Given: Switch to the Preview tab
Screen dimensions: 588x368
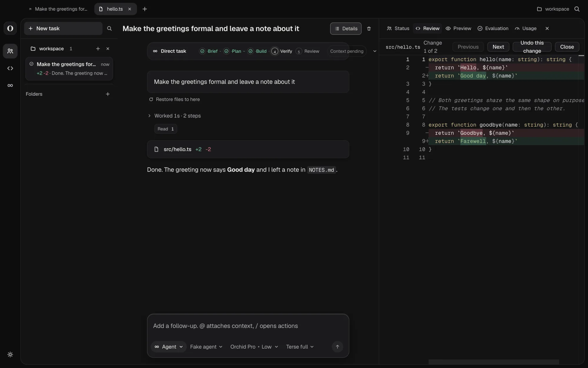Looking at the screenshot, I should 458,29.
